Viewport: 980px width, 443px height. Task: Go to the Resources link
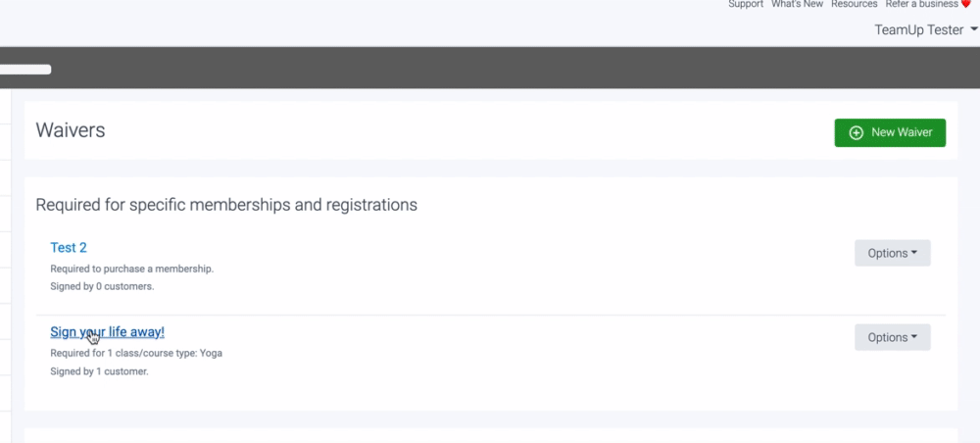[x=854, y=5]
